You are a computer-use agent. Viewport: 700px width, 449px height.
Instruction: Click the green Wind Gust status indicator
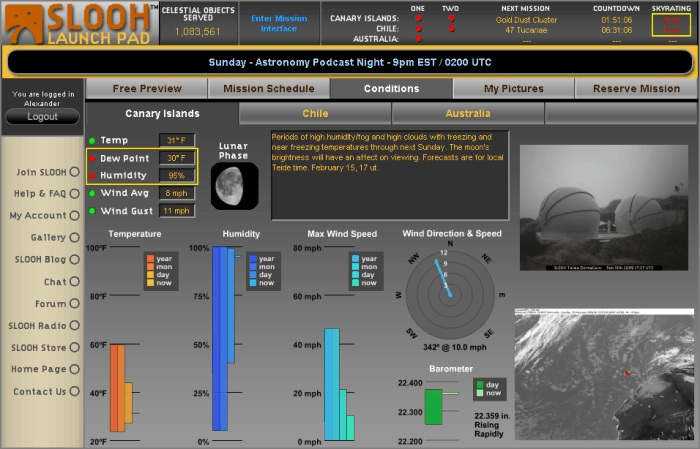(92, 211)
